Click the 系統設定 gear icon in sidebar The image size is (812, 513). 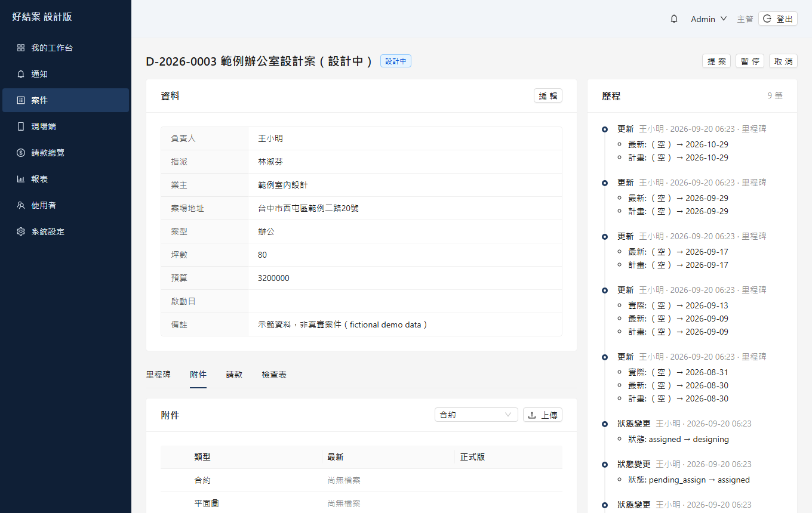21,231
